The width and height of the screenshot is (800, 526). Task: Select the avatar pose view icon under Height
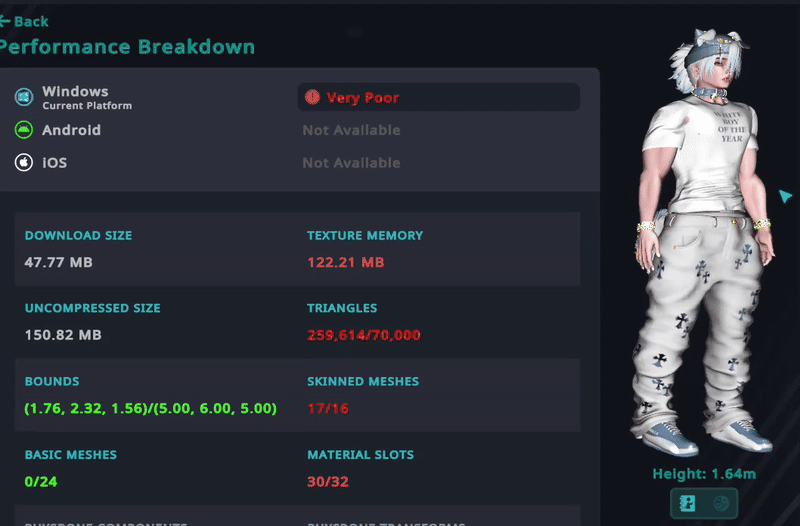pos(688,504)
